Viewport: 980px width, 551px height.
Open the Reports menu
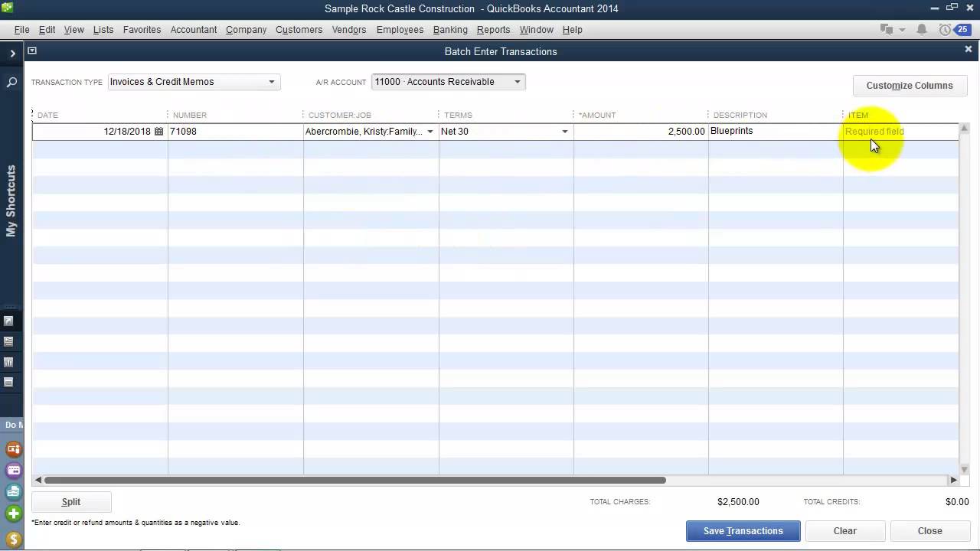click(x=493, y=30)
